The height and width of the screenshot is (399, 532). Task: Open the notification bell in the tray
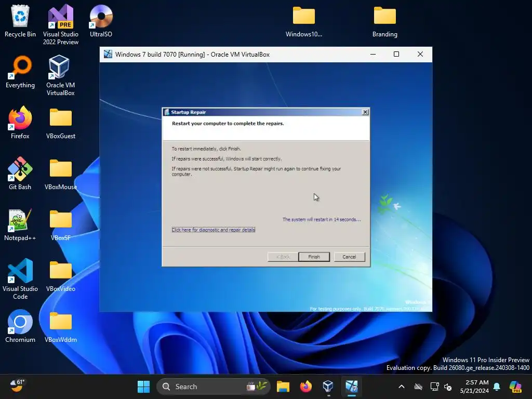[497, 387]
